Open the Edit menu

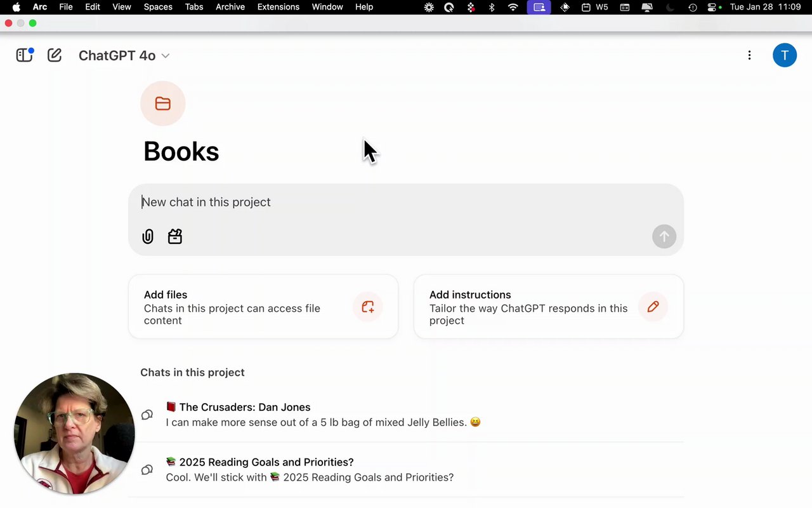pyautogui.click(x=93, y=7)
